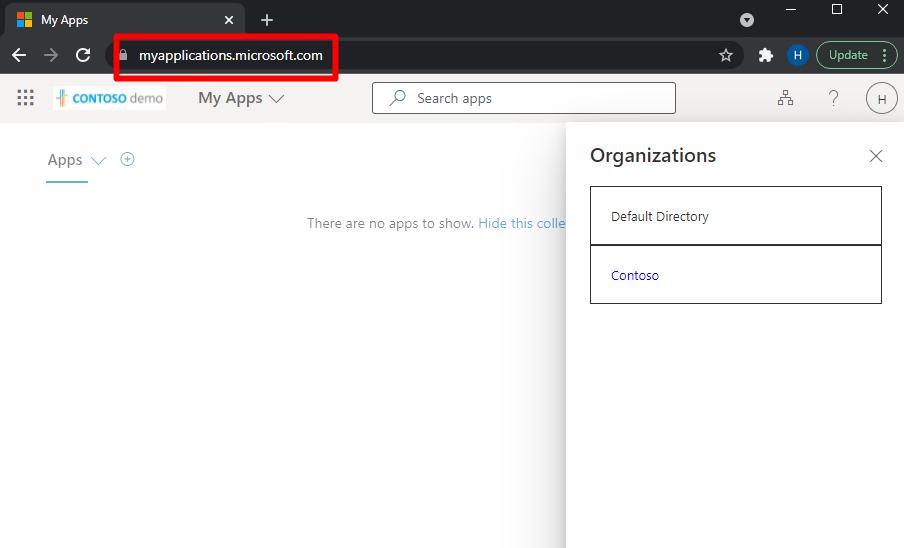Go back to previous page
Image resolution: width=904 pixels, height=548 pixels.
19,56
